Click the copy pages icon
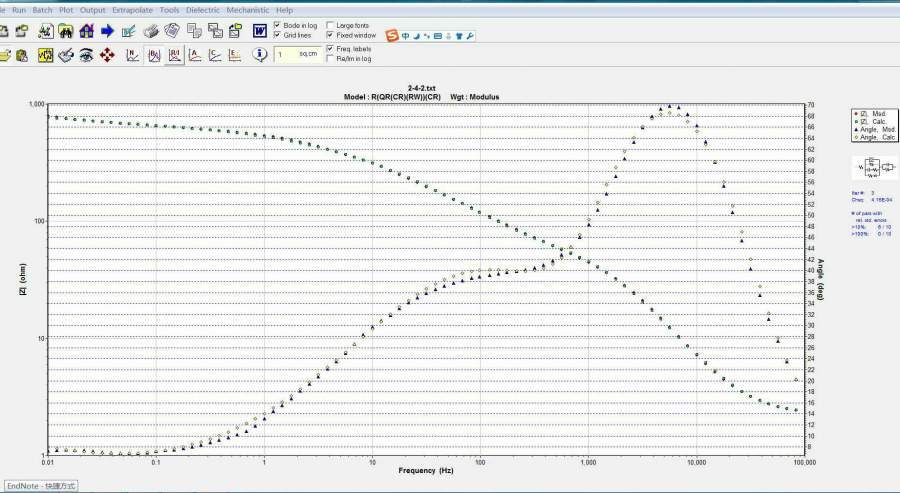The height and width of the screenshot is (493, 900). point(195,31)
